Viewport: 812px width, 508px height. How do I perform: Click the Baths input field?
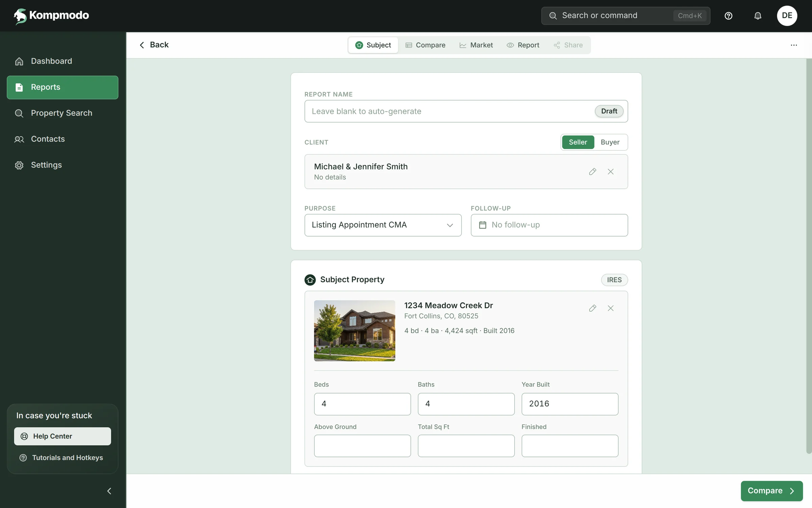tap(466, 404)
